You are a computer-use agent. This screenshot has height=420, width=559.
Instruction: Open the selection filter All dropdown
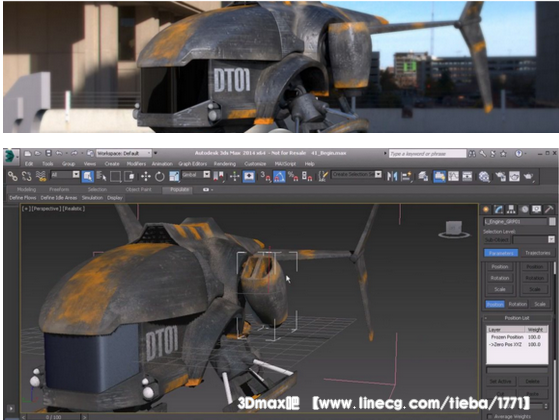point(65,175)
